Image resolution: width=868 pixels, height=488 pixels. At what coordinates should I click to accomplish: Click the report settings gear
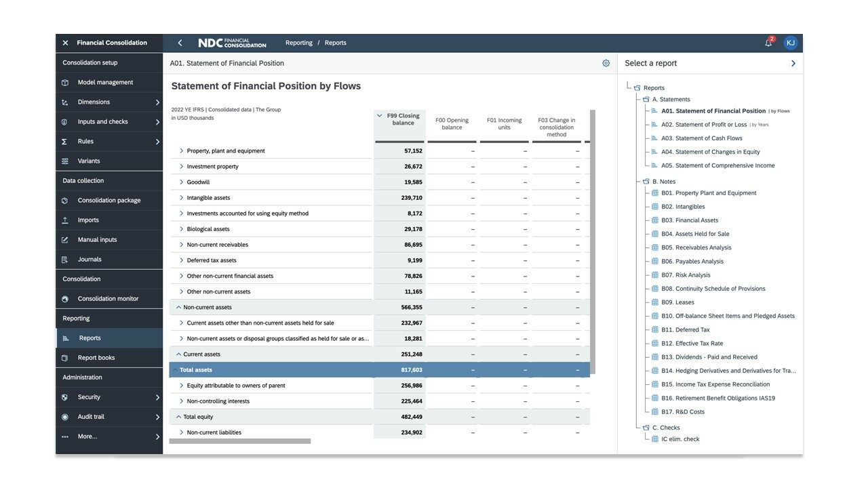[x=606, y=62]
